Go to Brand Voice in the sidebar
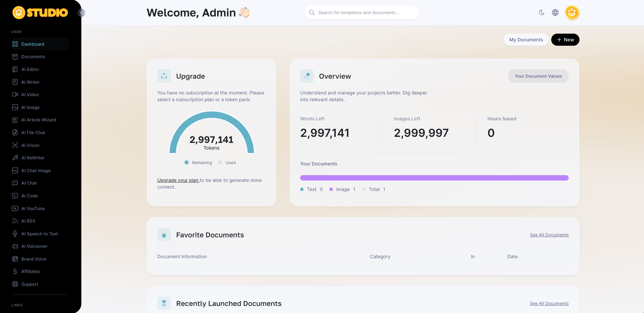Viewport: 644px width, 313px height. [x=34, y=259]
